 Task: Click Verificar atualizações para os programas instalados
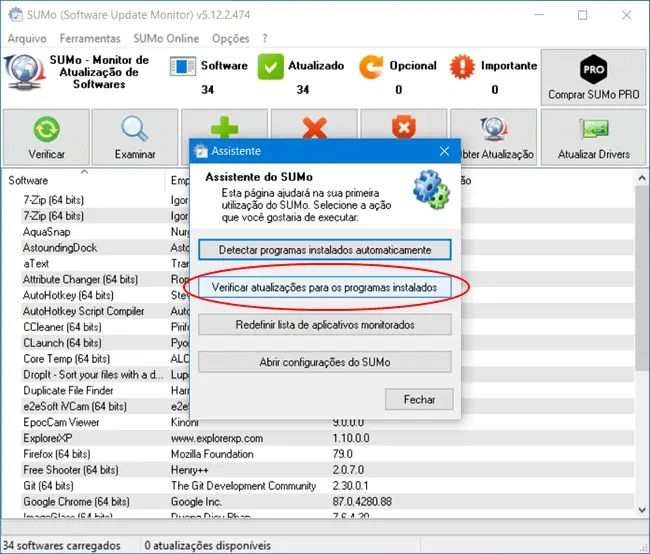pyautogui.click(x=325, y=287)
